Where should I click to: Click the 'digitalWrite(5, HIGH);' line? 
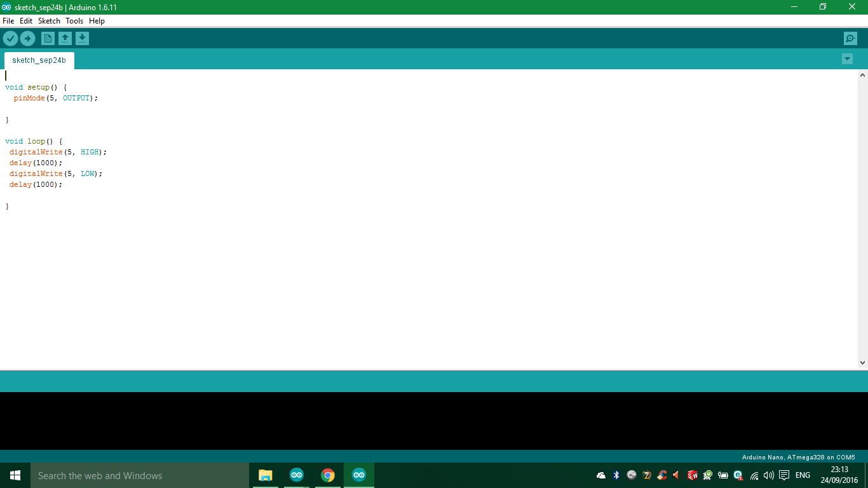pos(58,152)
